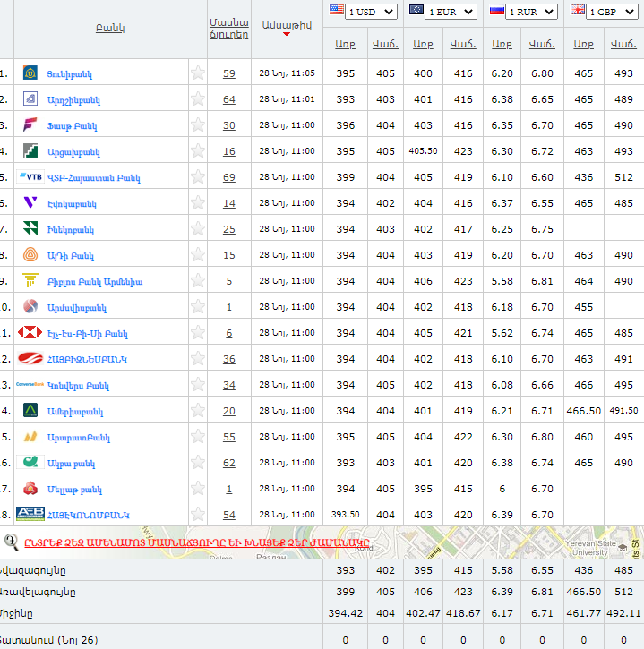Toggle favorite star for Ֆասթ Բանկ
Screen dimensions: 644x649
(x=198, y=124)
